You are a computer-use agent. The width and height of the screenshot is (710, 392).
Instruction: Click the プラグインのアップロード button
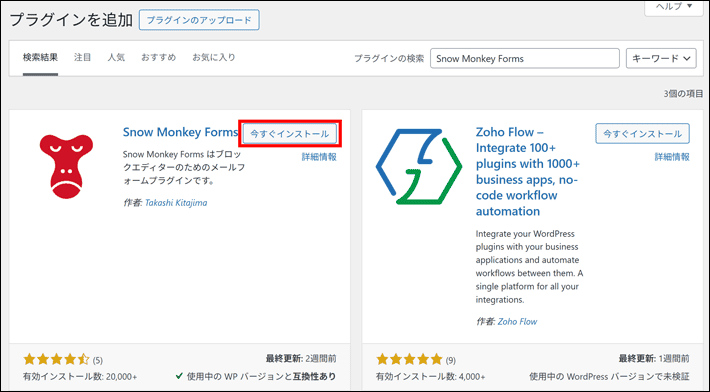199,20
